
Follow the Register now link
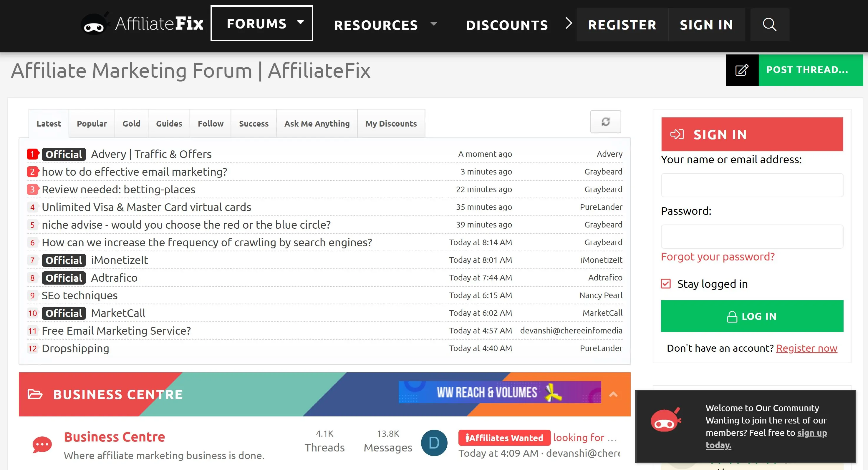pyautogui.click(x=806, y=348)
